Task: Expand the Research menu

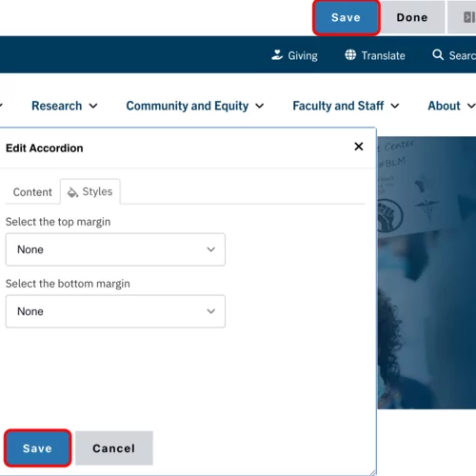Action: pos(65,106)
